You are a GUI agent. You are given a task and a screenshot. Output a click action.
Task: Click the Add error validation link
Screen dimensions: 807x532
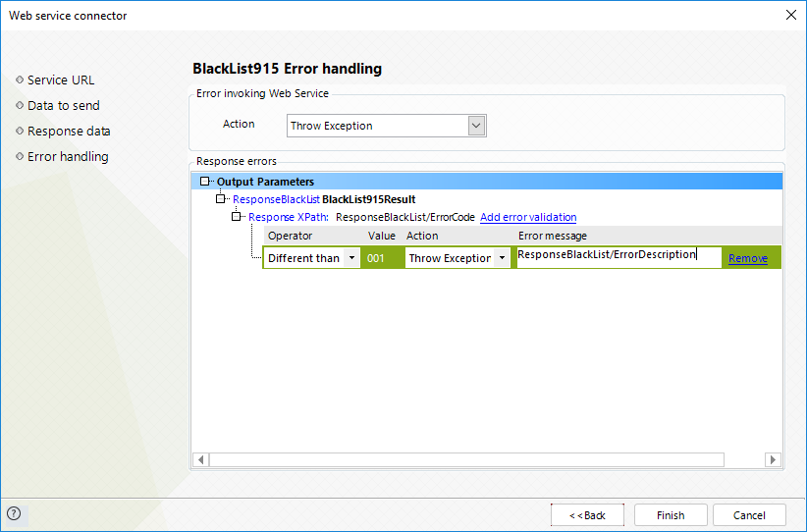tap(528, 217)
